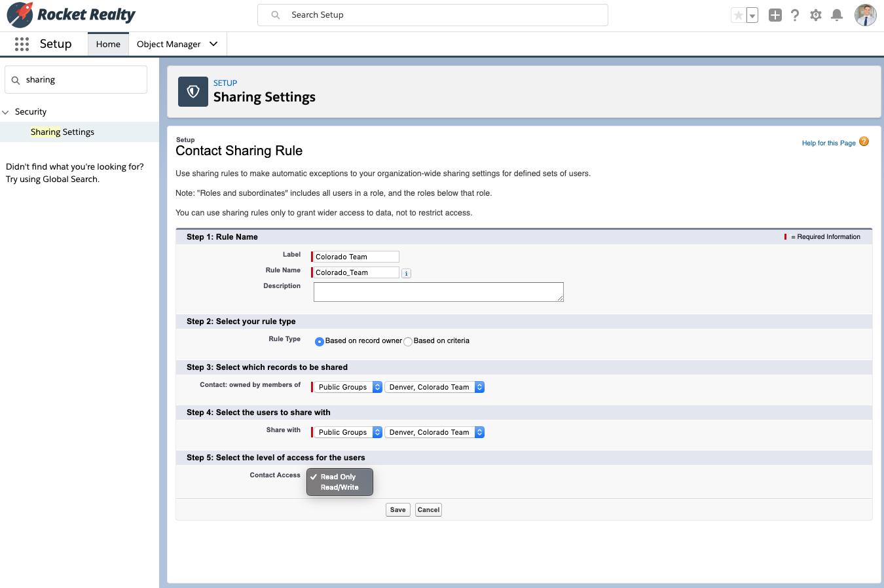Open Salesforce Setup gear icon
884x588 pixels.
coord(815,14)
